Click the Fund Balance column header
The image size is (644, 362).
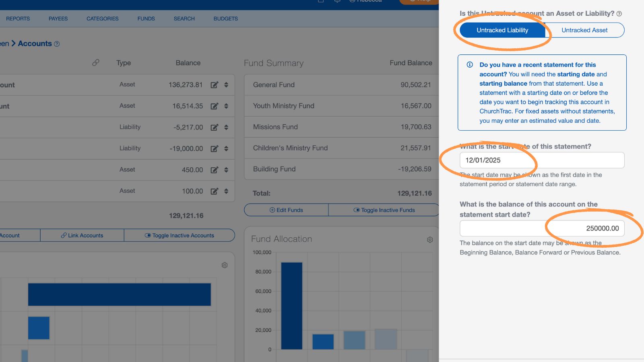[411, 63]
